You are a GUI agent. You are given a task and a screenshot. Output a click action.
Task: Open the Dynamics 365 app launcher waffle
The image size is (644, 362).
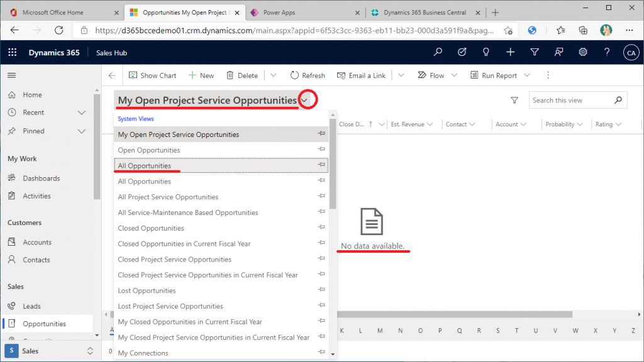click(13, 53)
